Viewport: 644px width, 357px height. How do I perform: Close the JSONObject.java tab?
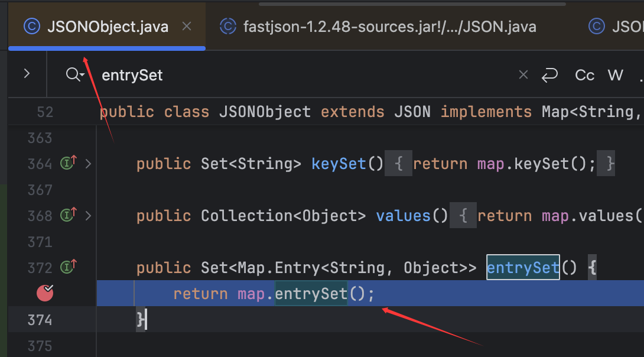tap(187, 27)
